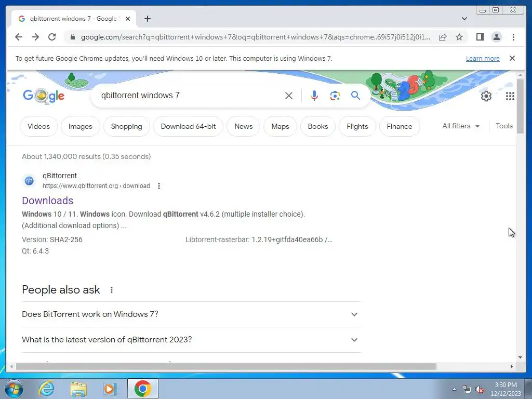Switch to Flights results

(357, 126)
